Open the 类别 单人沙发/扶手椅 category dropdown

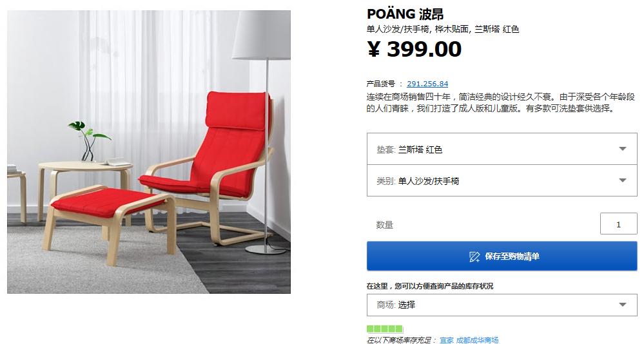pyautogui.click(x=502, y=180)
